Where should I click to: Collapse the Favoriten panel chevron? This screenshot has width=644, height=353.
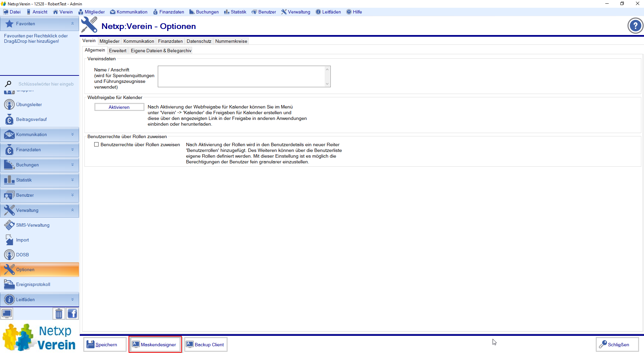point(72,24)
